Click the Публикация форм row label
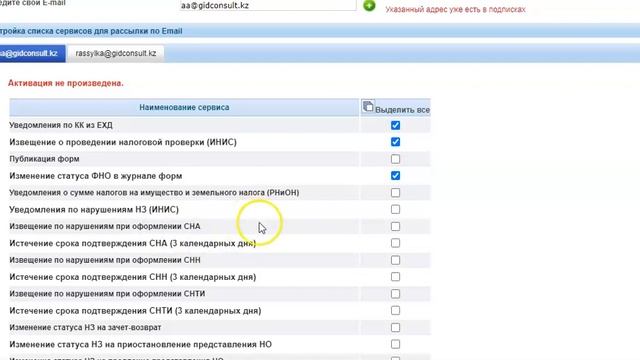 point(44,159)
